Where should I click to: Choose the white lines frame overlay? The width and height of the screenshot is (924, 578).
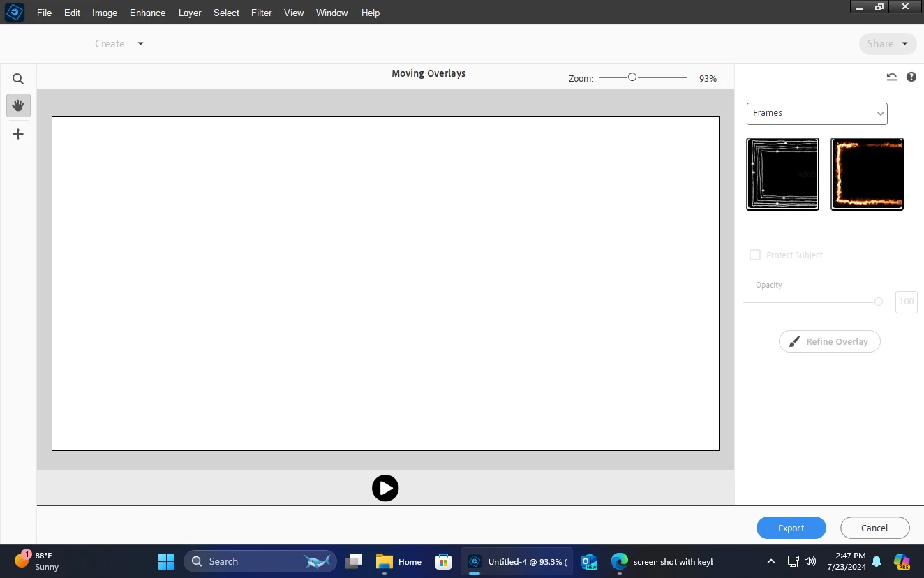782,174
